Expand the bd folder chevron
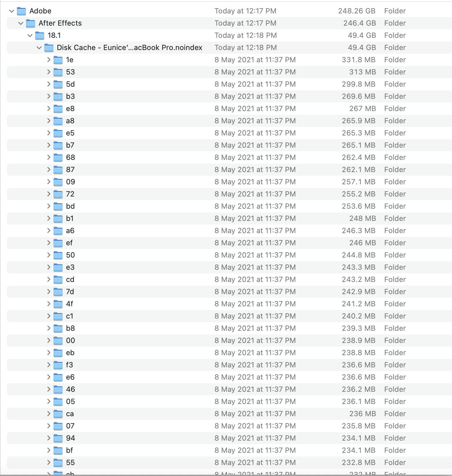452x476 pixels. pos(49,206)
